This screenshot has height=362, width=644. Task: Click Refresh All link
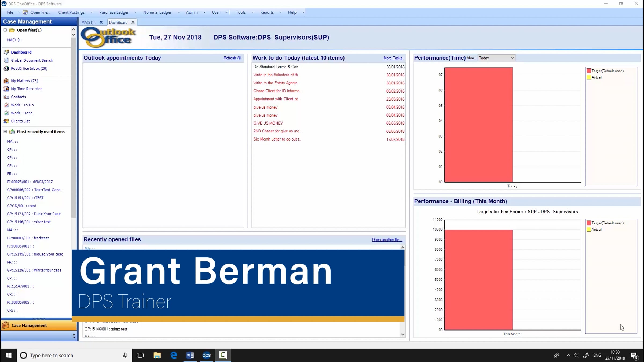point(232,58)
